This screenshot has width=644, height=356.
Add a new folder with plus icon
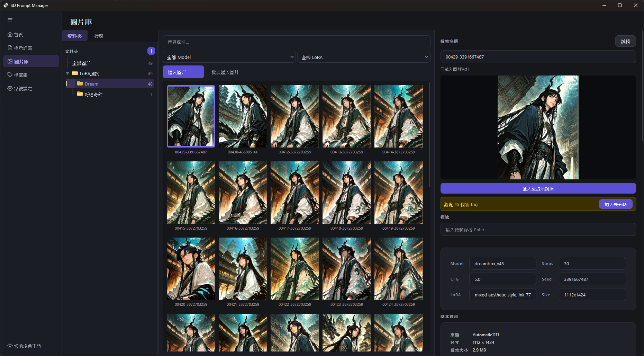point(151,51)
